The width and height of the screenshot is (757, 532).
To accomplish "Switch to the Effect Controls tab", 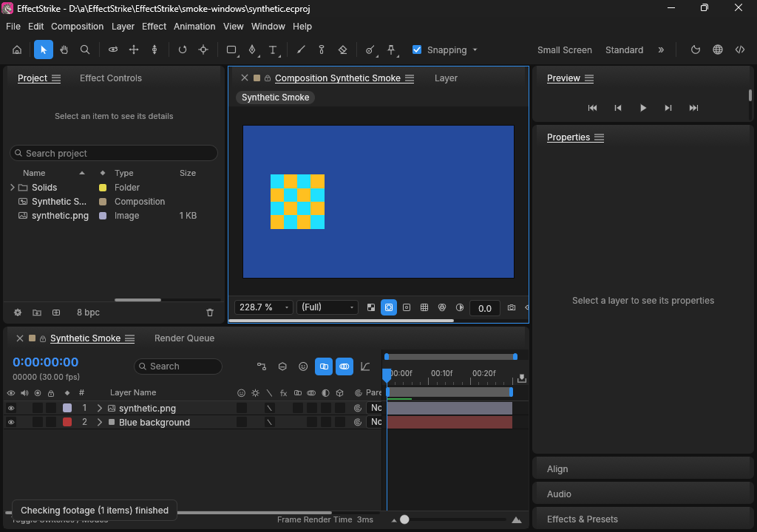I will 111,78.
